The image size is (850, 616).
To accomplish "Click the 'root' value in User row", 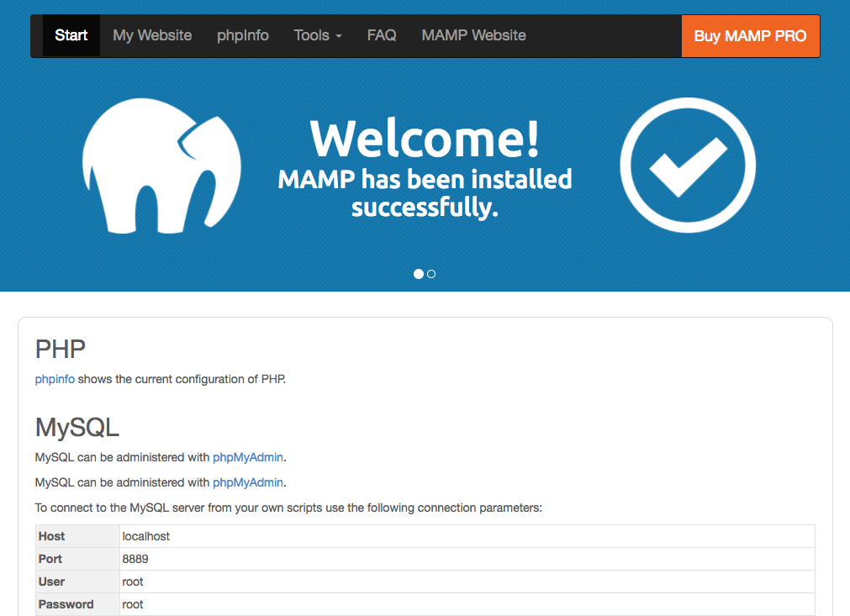I will click(467, 582).
